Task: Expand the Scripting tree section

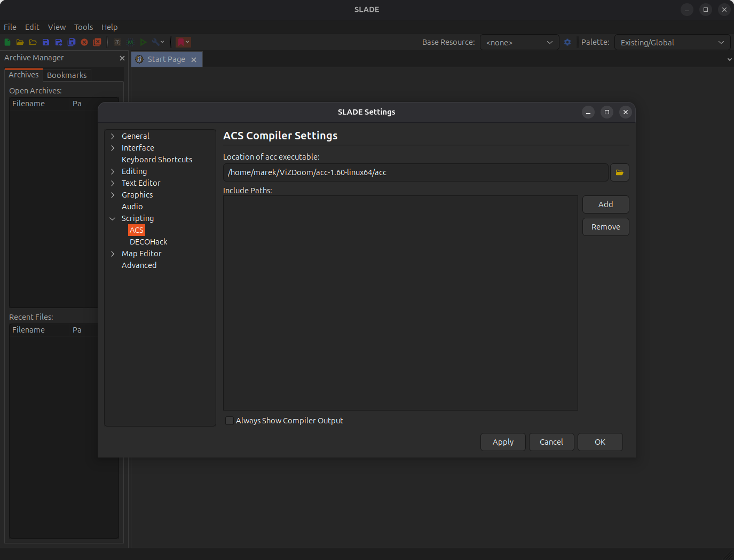Action: pos(113,218)
